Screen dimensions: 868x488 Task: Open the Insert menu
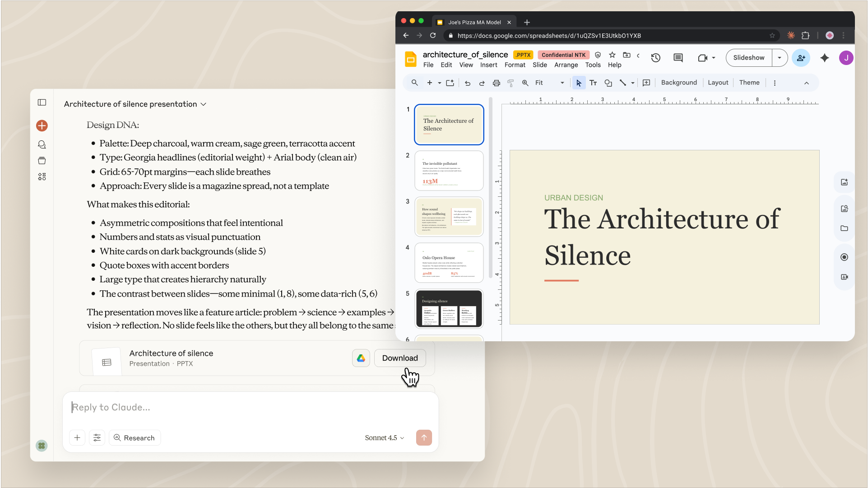(x=488, y=65)
